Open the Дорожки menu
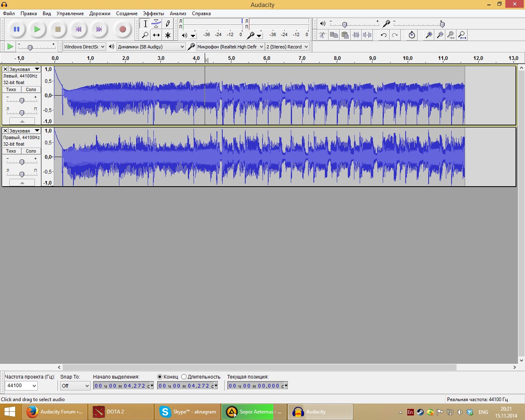The image size is (525, 420). (x=100, y=14)
